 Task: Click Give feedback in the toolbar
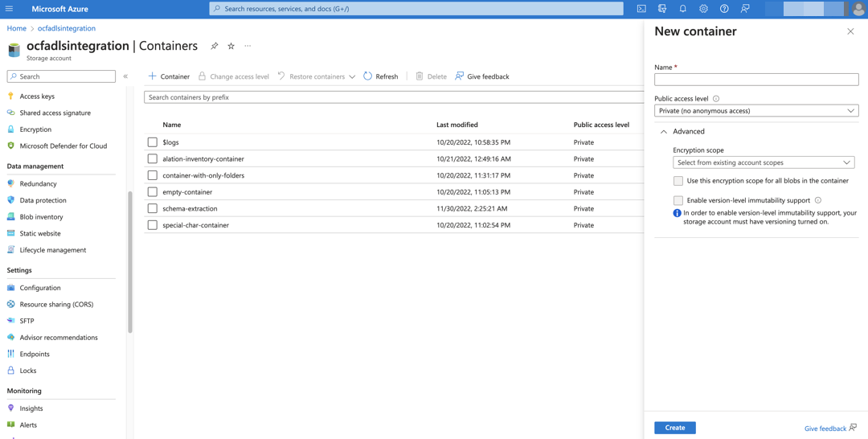[482, 76]
